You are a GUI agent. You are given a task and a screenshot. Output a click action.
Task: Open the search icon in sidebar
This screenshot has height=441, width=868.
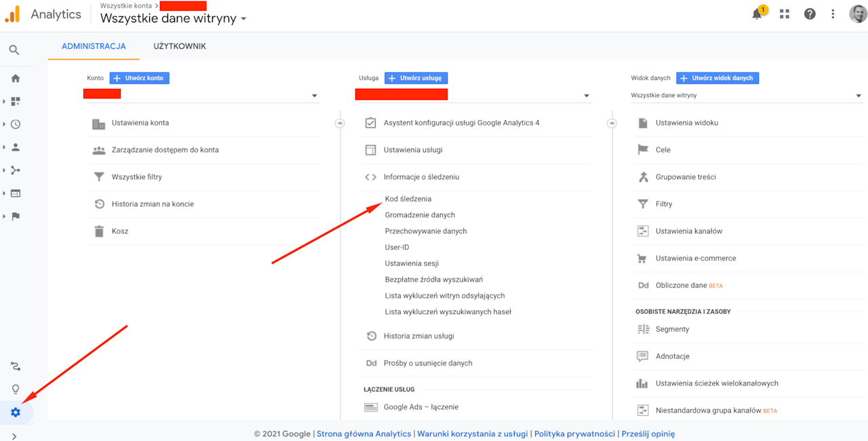point(14,50)
